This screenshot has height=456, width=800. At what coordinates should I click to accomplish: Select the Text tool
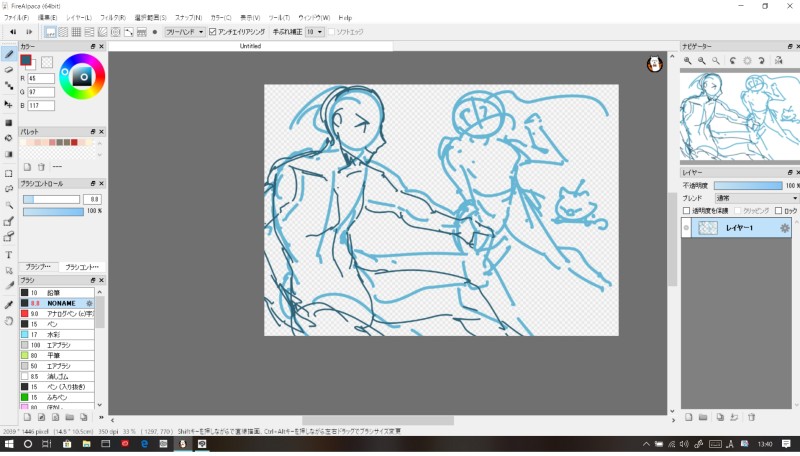click(9, 255)
